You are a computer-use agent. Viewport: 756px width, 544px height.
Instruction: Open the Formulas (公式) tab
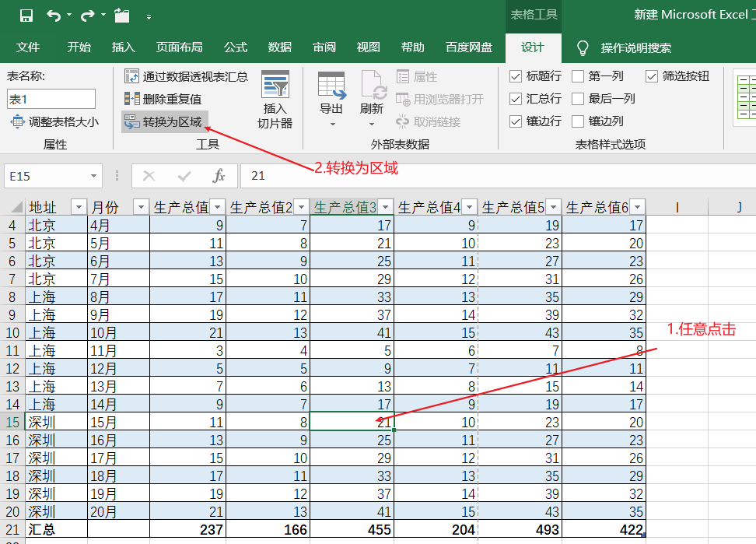coord(236,47)
